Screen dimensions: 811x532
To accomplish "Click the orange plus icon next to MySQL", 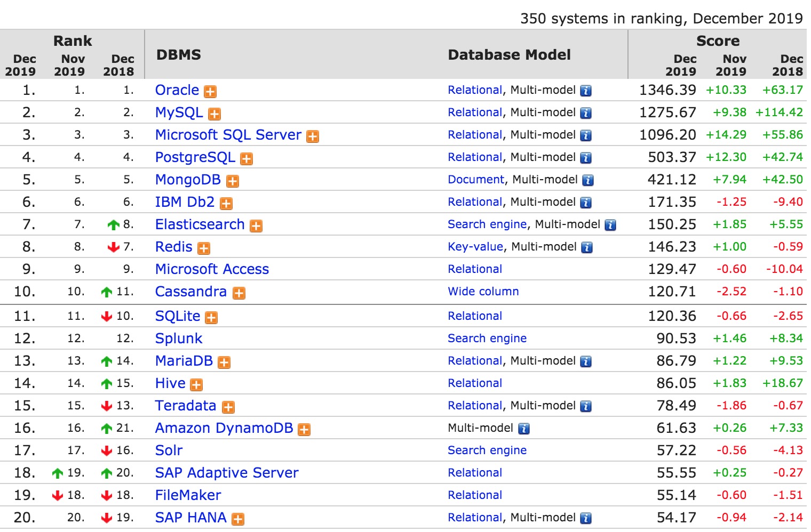I will pos(214,114).
